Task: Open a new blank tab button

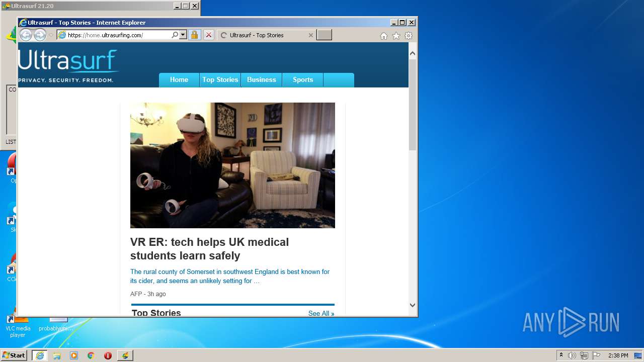Action: pyautogui.click(x=324, y=35)
